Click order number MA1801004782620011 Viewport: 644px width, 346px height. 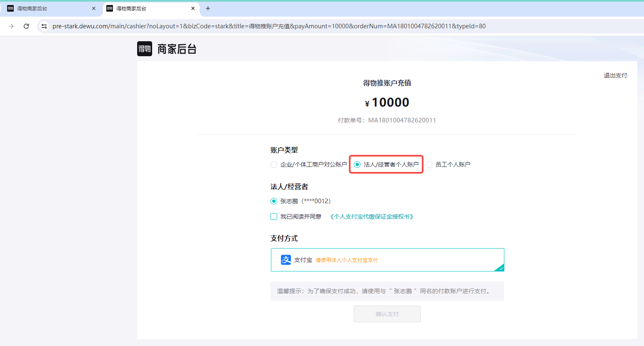[402, 120]
